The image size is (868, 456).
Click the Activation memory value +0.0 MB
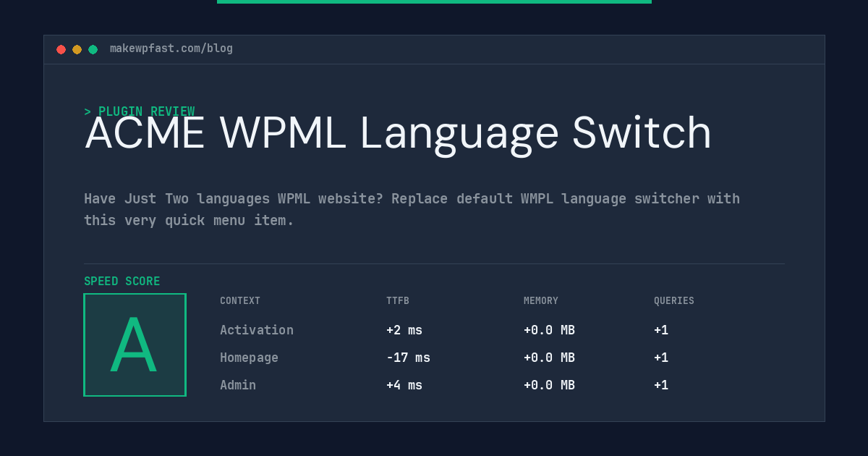pos(550,330)
